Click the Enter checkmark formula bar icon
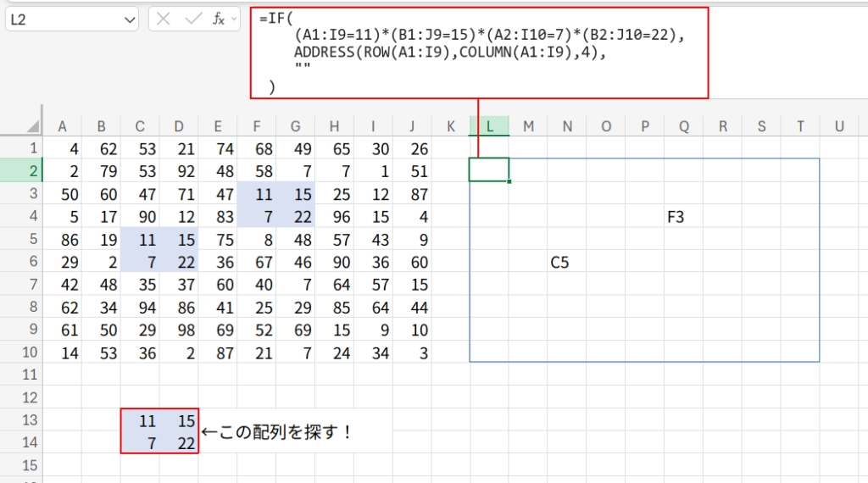Screen dimensions: 868x483 tap(193, 19)
